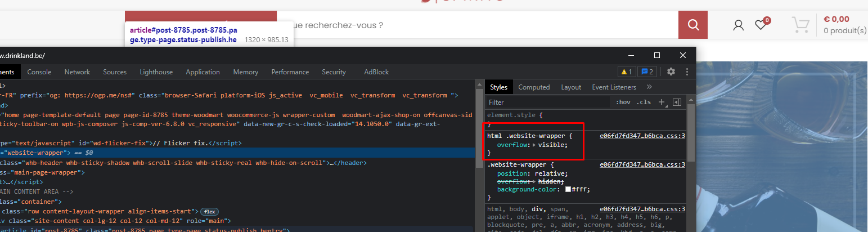868x232 pixels.
Task: Select the Styles pane tab
Action: click(x=499, y=87)
